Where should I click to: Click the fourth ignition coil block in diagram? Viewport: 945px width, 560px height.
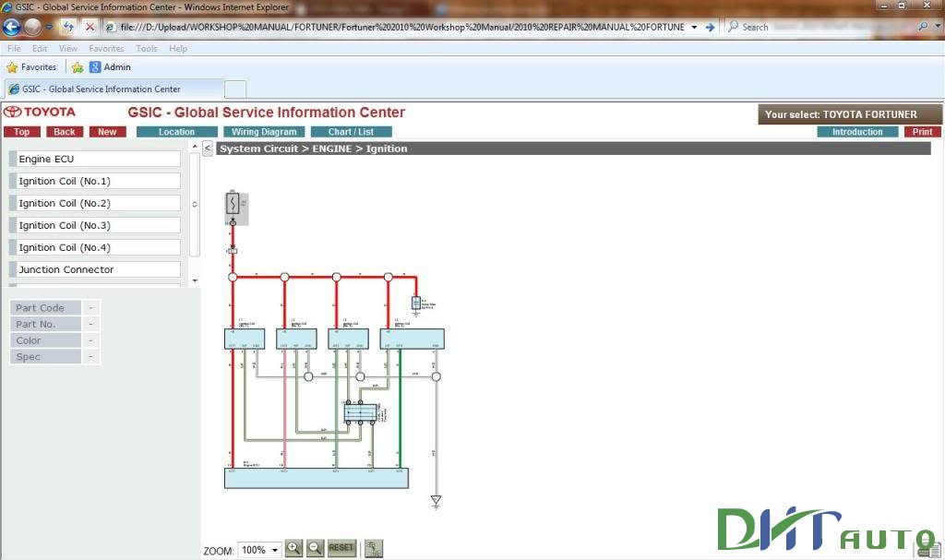point(413,339)
